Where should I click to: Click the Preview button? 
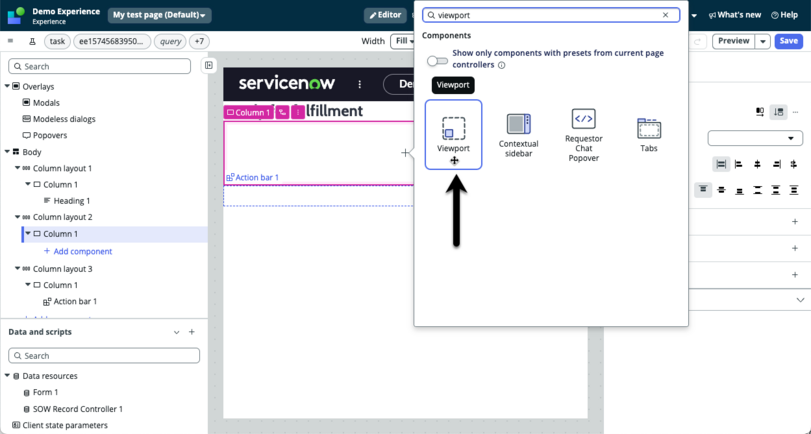pyautogui.click(x=733, y=41)
